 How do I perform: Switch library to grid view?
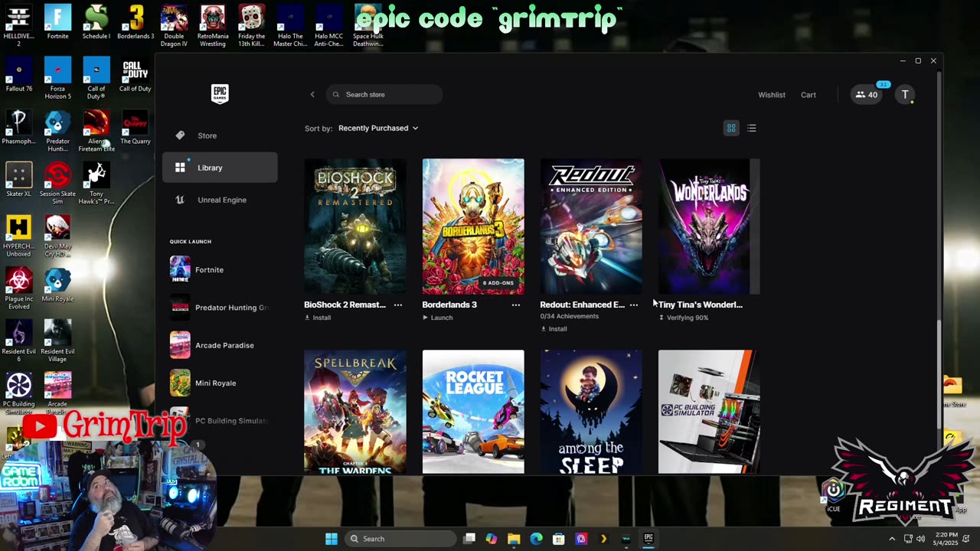(731, 128)
